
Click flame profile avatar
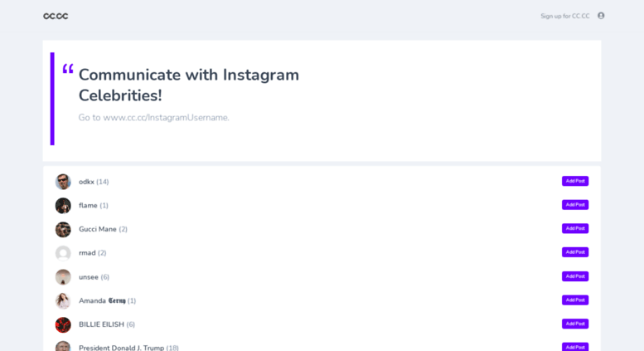pyautogui.click(x=63, y=206)
